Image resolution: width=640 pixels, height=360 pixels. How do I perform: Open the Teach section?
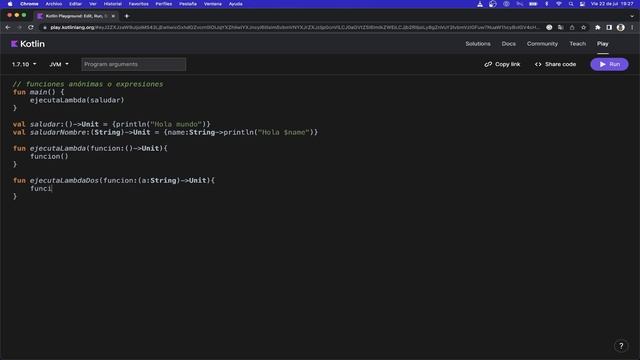coord(578,44)
